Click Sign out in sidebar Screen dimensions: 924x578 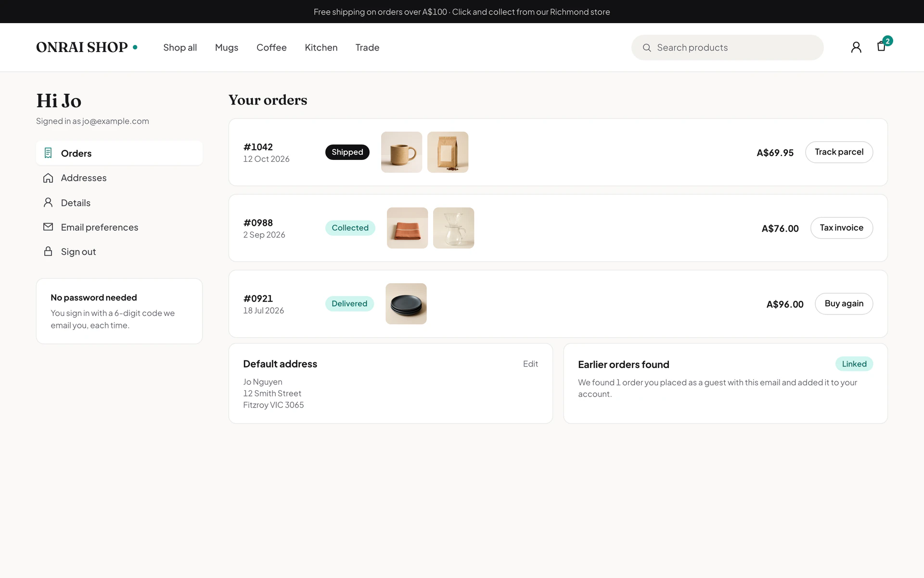119,252
